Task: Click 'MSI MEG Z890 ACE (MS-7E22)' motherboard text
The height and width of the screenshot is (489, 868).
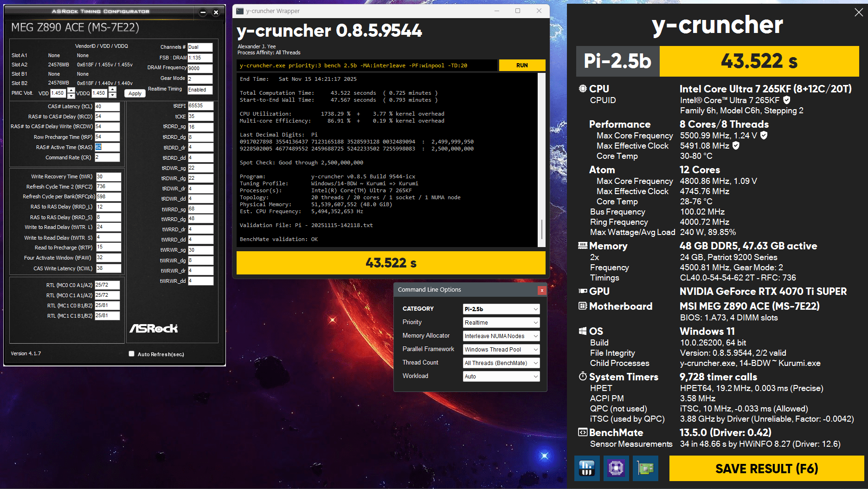Action: point(749,306)
